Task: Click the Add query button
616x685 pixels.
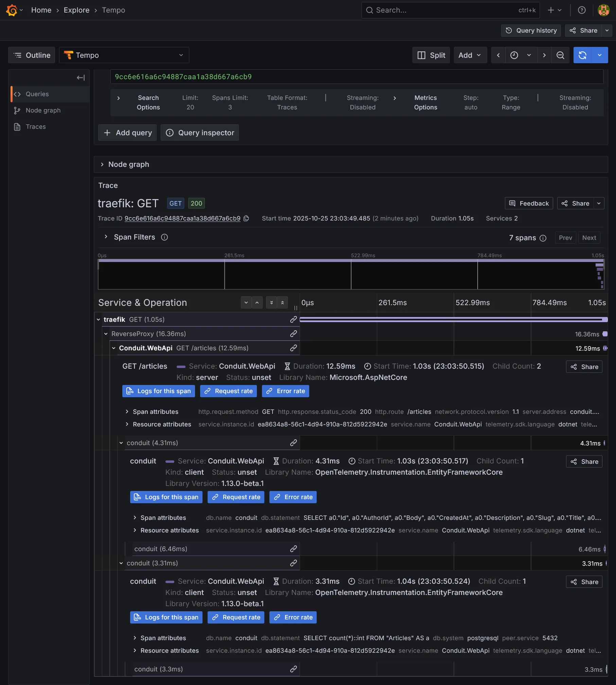Action: (127, 133)
